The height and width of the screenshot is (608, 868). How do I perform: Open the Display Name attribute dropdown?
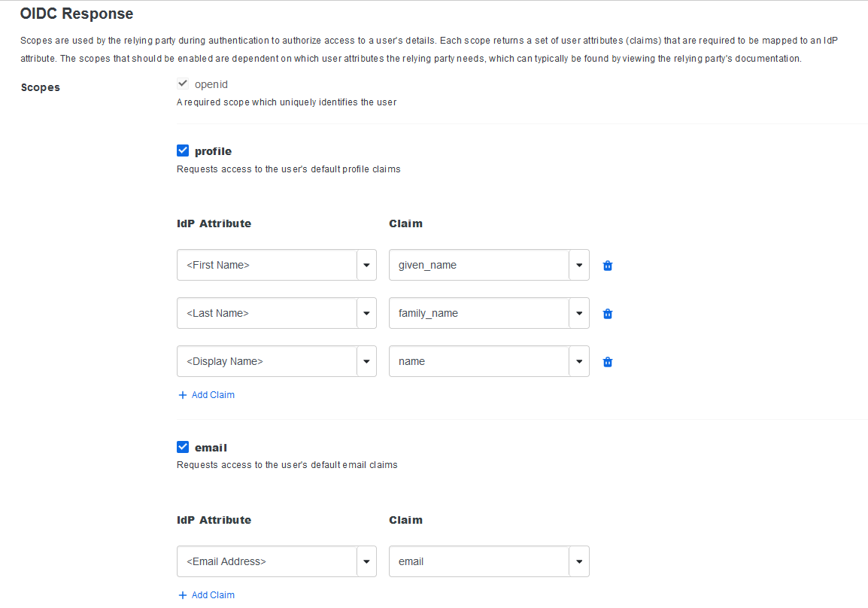(x=366, y=361)
